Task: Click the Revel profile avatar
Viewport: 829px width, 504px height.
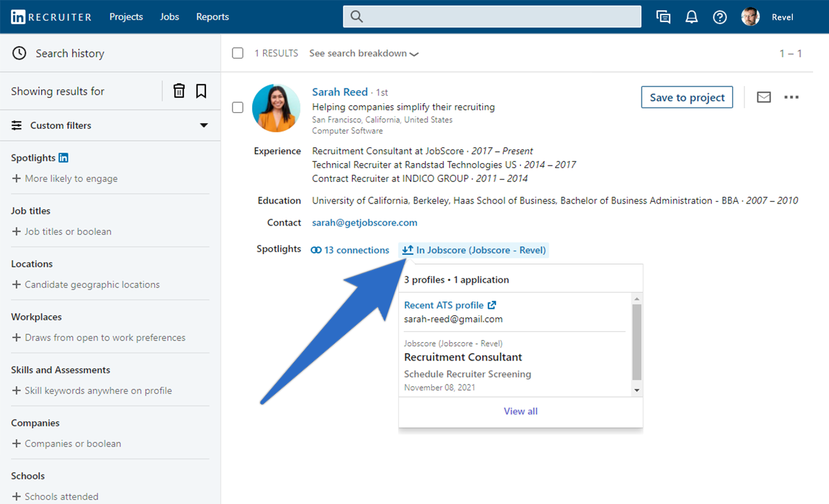Action: (x=750, y=17)
